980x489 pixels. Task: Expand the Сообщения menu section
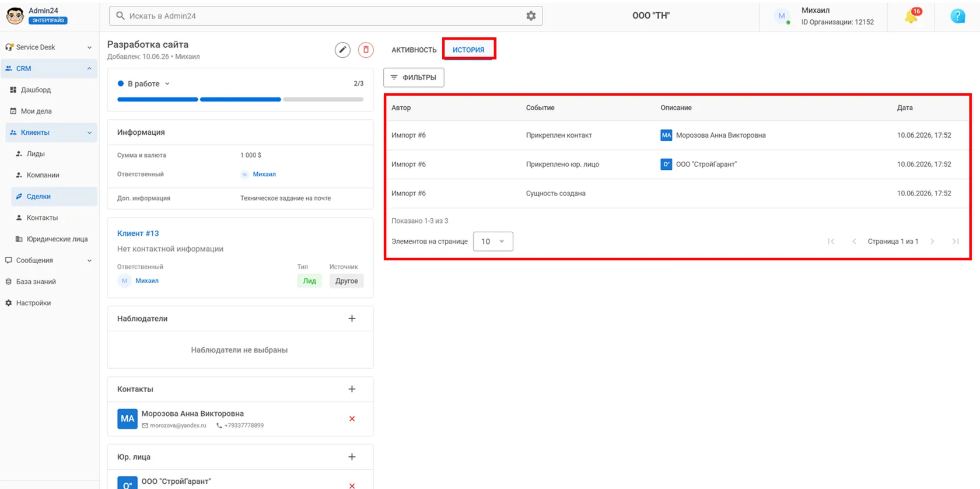click(49, 260)
